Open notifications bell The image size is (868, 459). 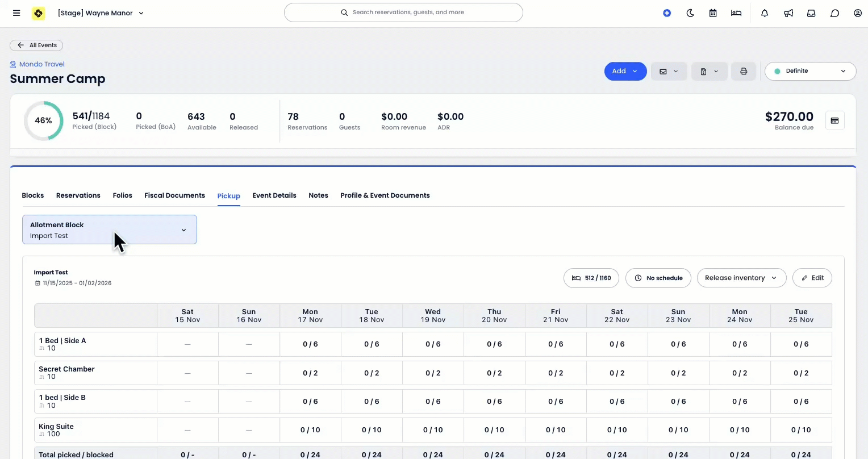click(765, 13)
